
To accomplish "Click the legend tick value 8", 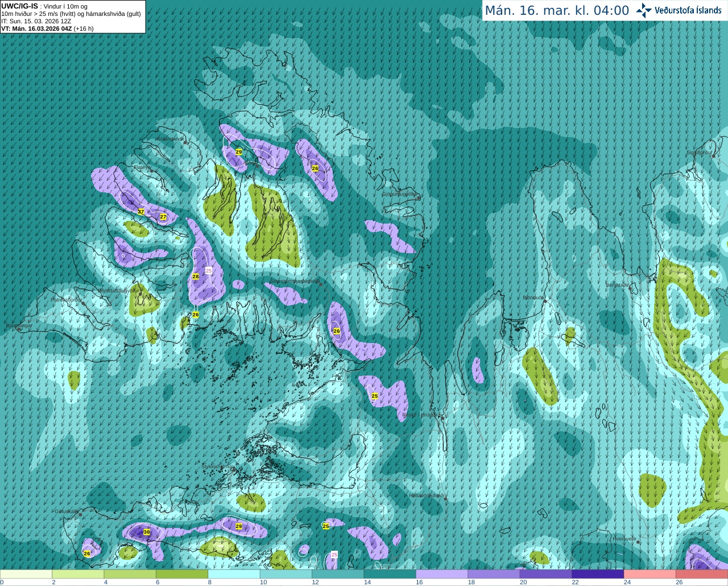I will coord(210,582).
